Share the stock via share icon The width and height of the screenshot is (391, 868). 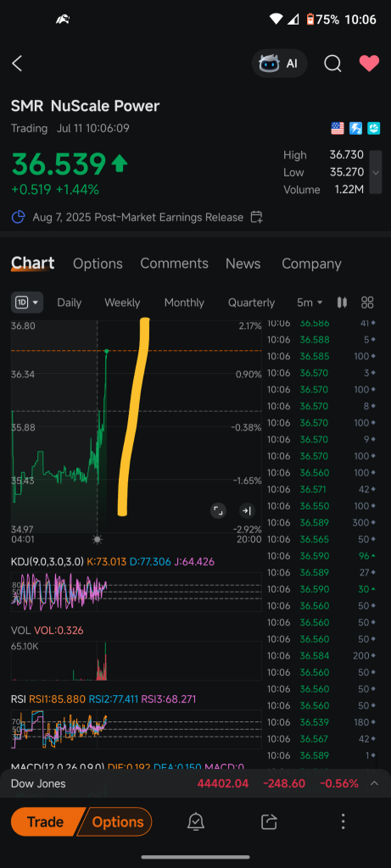point(269,821)
